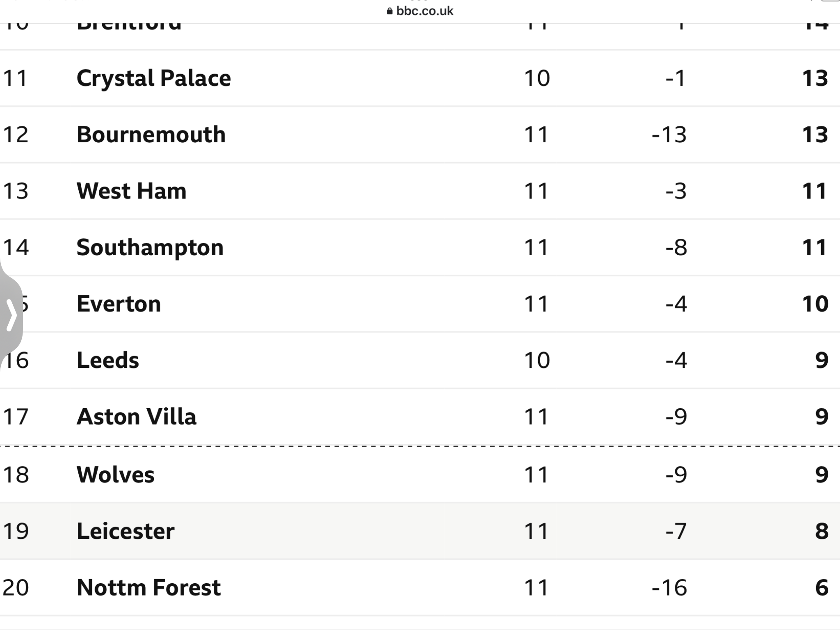
Task: Open the Bournemouth team link
Action: coord(151,135)
